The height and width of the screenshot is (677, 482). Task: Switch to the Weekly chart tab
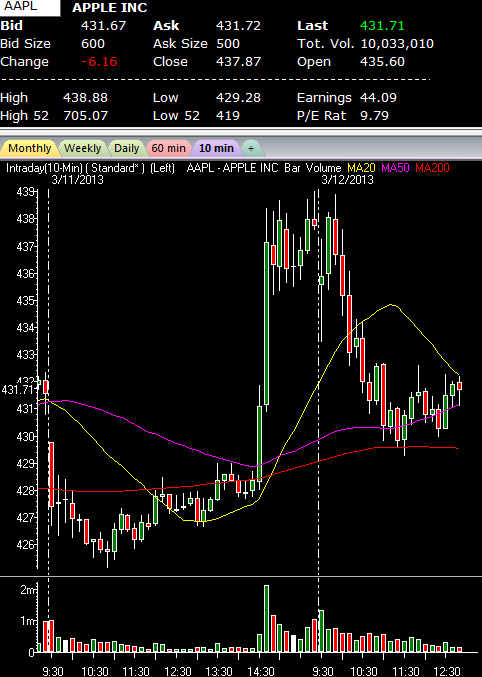82,148
